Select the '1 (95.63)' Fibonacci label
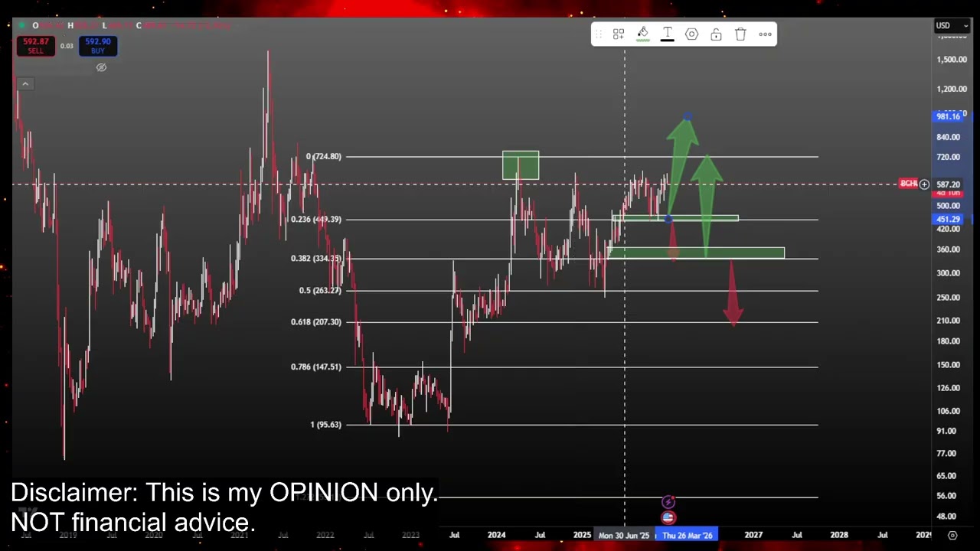Viewport: 980px width, 551px height. 325,425
